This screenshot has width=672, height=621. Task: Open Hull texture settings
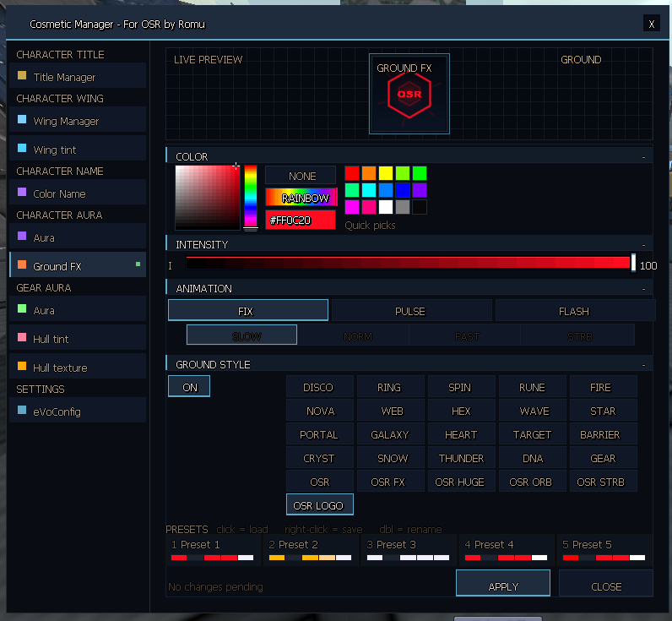78,368
